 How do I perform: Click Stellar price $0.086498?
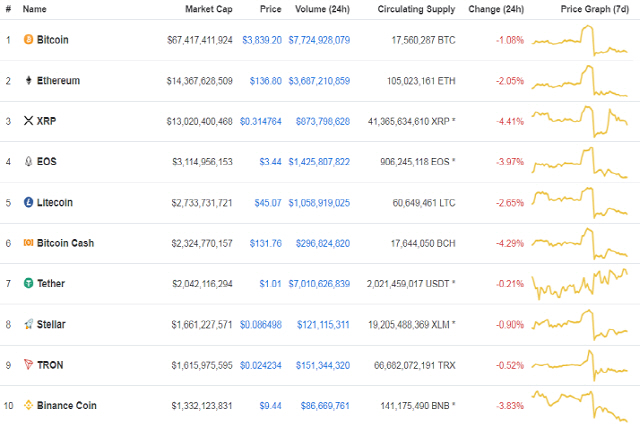261,325
